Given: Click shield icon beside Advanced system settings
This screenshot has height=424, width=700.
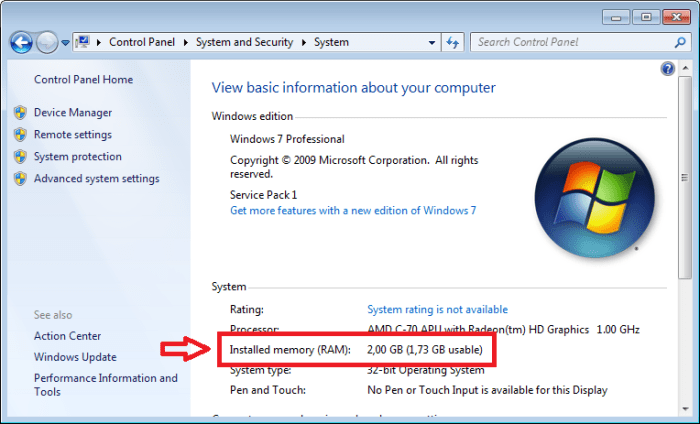Looking at the screenshot, I should tap(20, 179).
